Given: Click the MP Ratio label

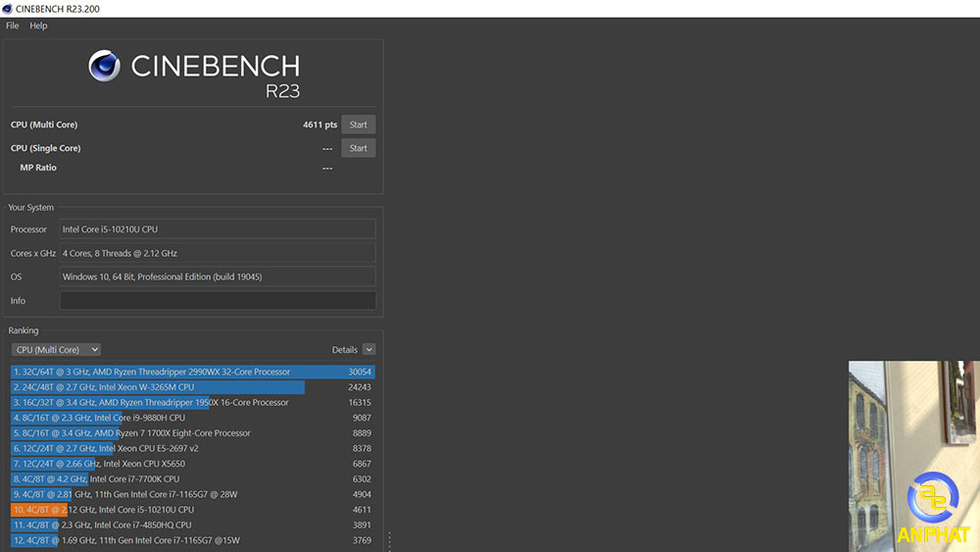Looking at the screenshot, I should (x=38, y=168).
